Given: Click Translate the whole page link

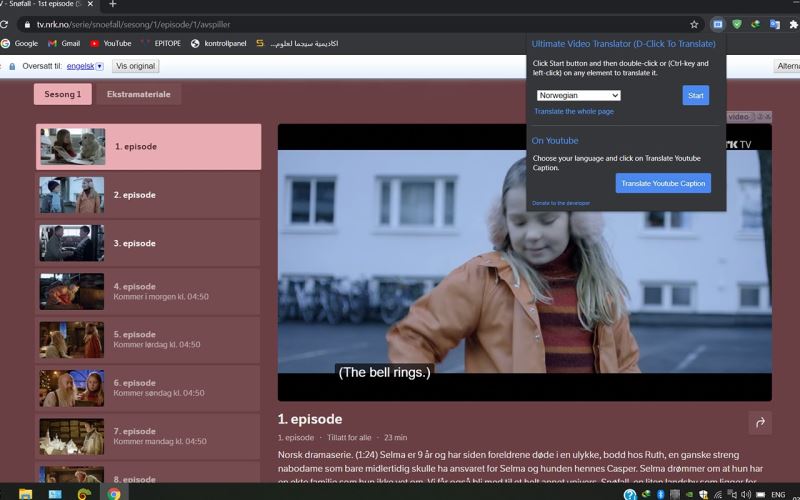Looking at the screenshot, I should pos(573,111).
